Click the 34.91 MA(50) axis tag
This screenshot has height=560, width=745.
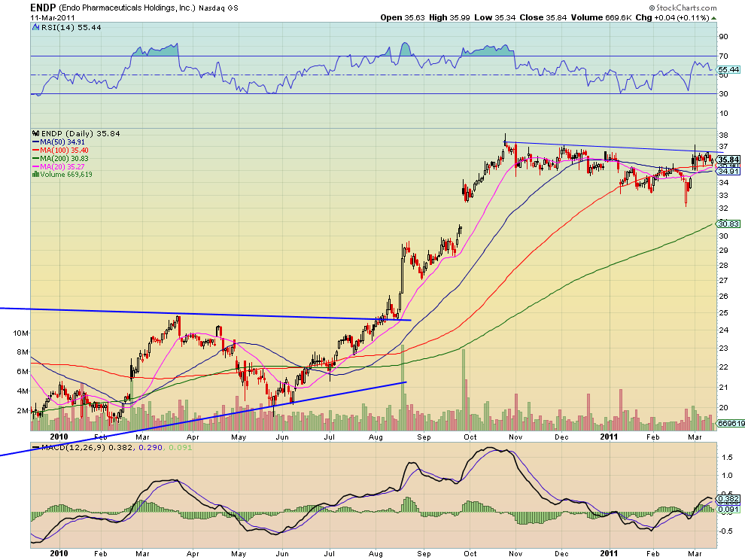[x=728, y=171]
